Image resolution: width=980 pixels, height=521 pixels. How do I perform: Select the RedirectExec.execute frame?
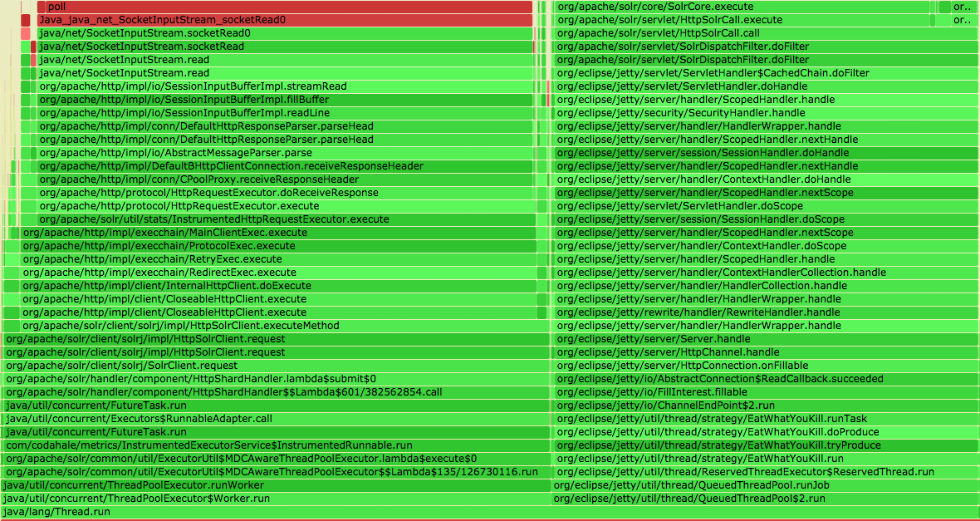[278, 273]
